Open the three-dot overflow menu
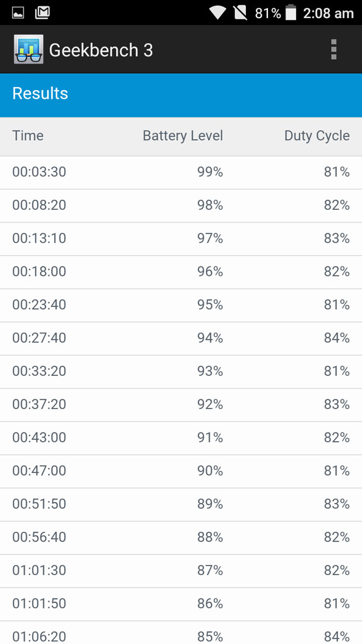Screen dimensions: 362x644 point(333,50)
